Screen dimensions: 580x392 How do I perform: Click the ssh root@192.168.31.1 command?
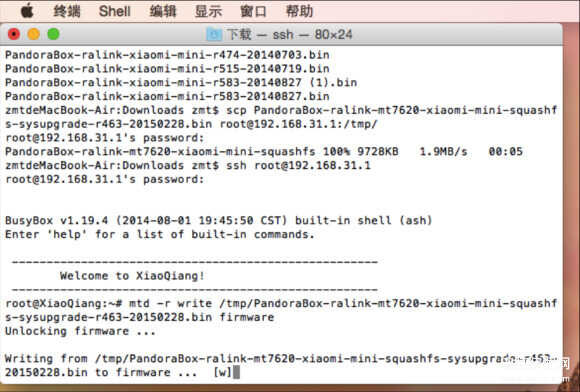pos(298,165)
